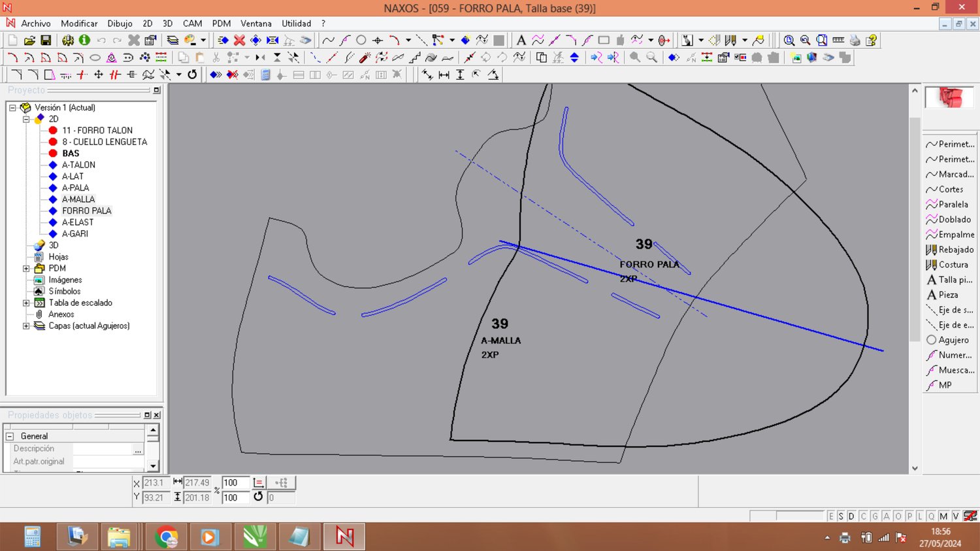Open the color palette dropdown arrow
The width and height of the screenshot is (980, 551).
pyautogui.click(x=203, y=41)
